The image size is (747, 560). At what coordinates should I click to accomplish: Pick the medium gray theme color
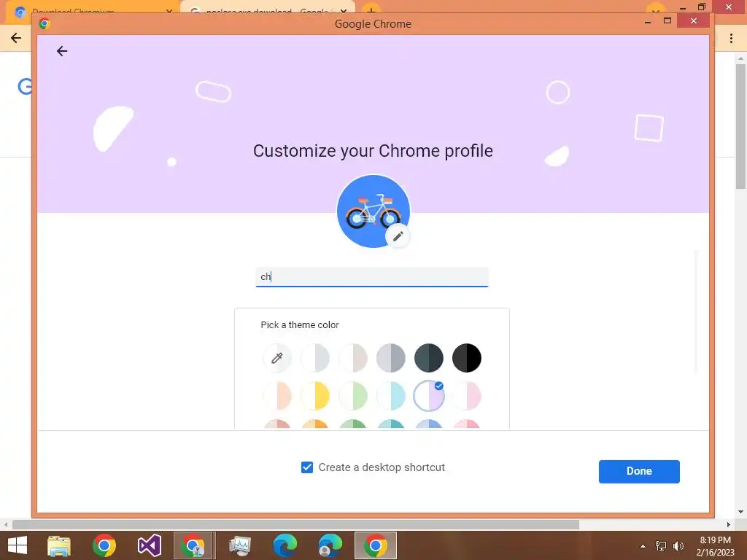coord(391,357)
